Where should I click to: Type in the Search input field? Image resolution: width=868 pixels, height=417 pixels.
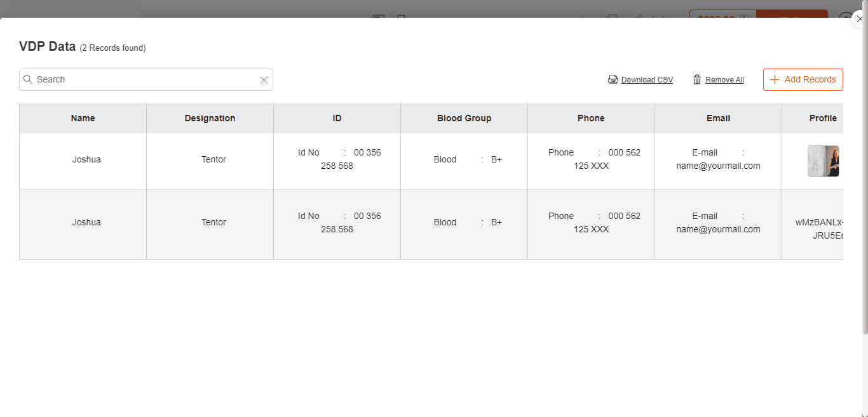pos(146,79)
